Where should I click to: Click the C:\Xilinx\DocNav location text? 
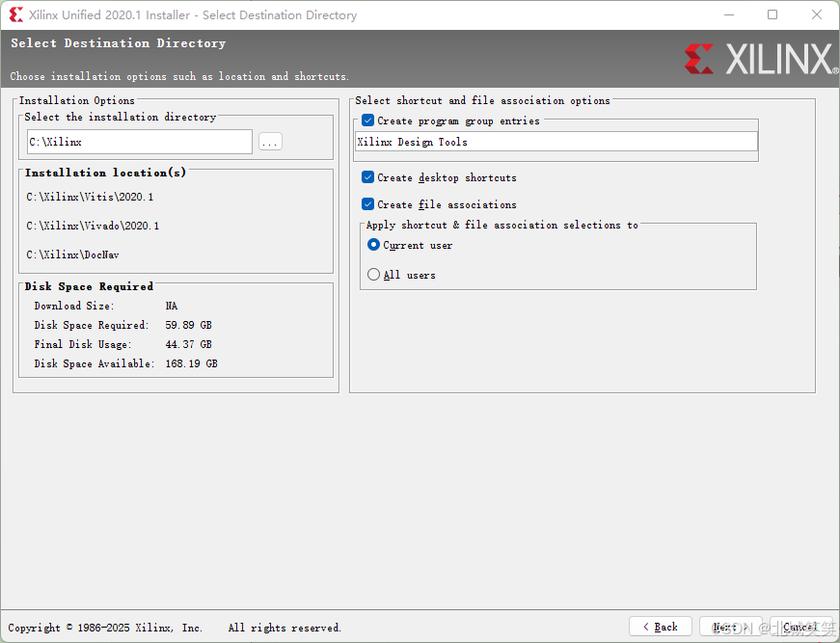pos(73,255)
